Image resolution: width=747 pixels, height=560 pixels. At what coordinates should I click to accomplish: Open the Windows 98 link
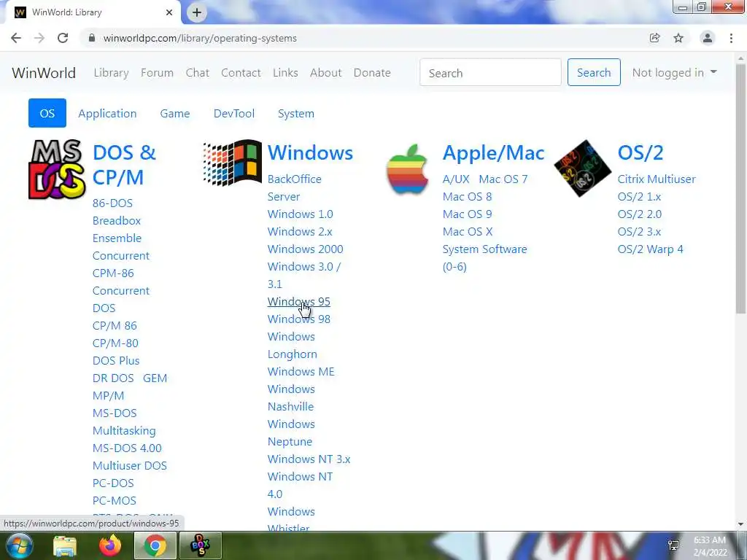pos(298,319)
